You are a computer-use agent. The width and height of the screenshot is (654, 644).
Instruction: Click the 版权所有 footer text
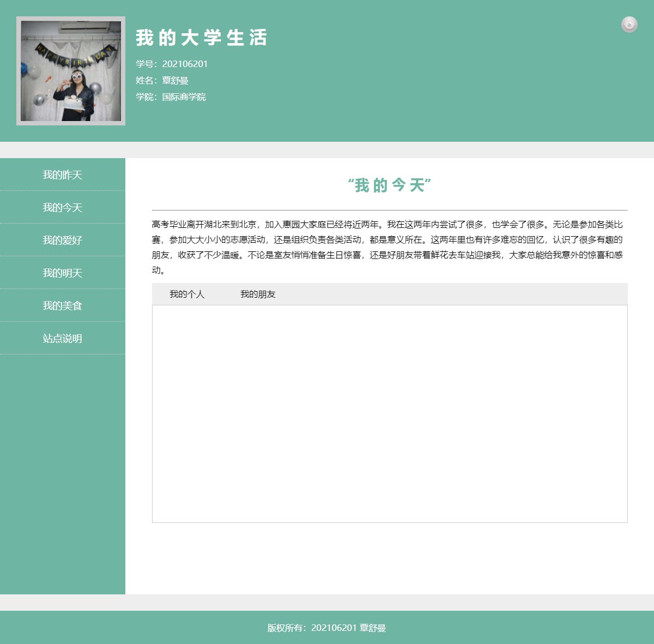point(326,628)
